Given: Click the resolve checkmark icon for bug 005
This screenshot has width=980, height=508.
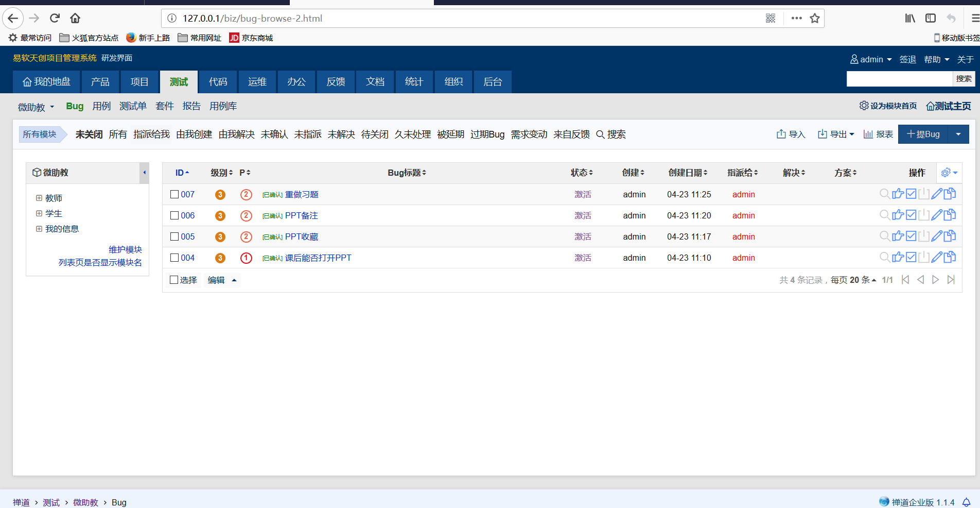Looking at the screenshot, I should coord(911,236).
